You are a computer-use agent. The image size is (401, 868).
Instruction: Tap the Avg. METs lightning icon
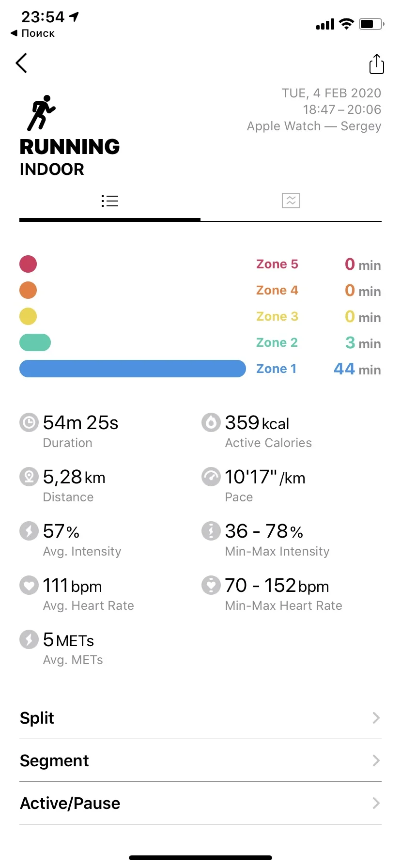click(x=29, y=639)
